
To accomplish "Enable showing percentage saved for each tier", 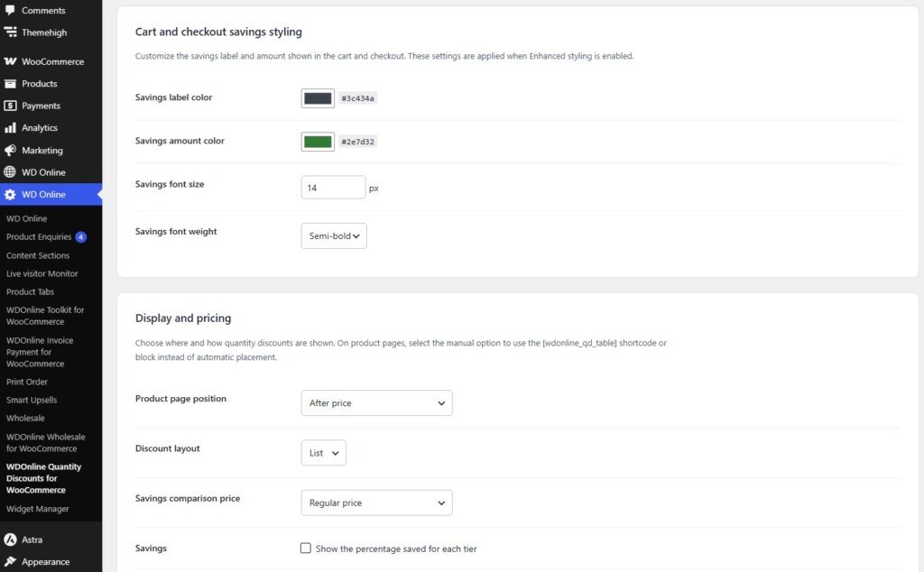I will coord(305,549).
